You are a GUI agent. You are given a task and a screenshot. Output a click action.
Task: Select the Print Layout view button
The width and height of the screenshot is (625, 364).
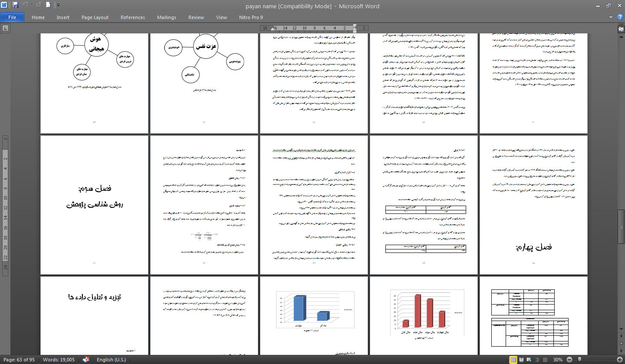click(514, 360)
